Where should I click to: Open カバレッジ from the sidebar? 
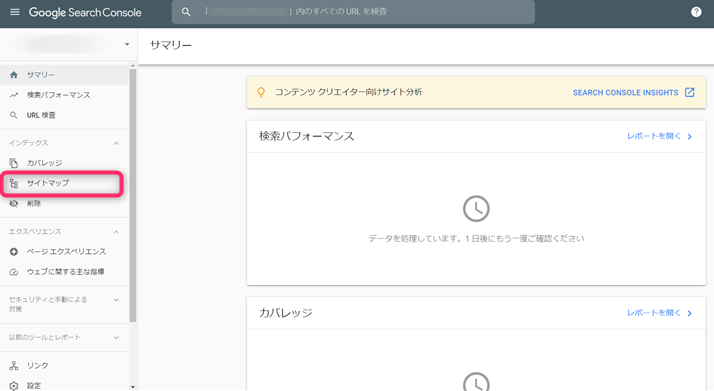pos(64,163)
